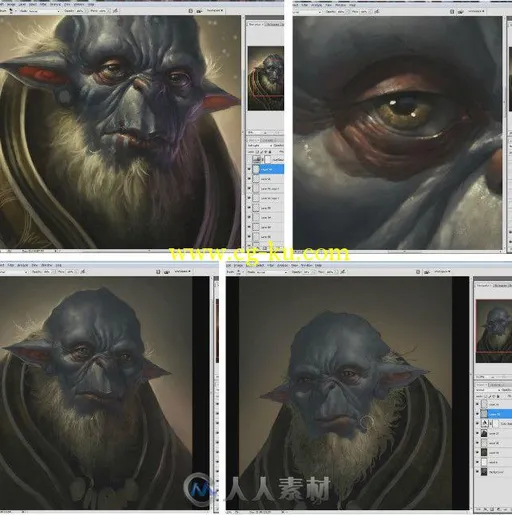The width and height of the screenshot is (512, 515).
Task: Click the layer mask thumbnail in top-left Layers panel
Action: (x=268, y=160)
